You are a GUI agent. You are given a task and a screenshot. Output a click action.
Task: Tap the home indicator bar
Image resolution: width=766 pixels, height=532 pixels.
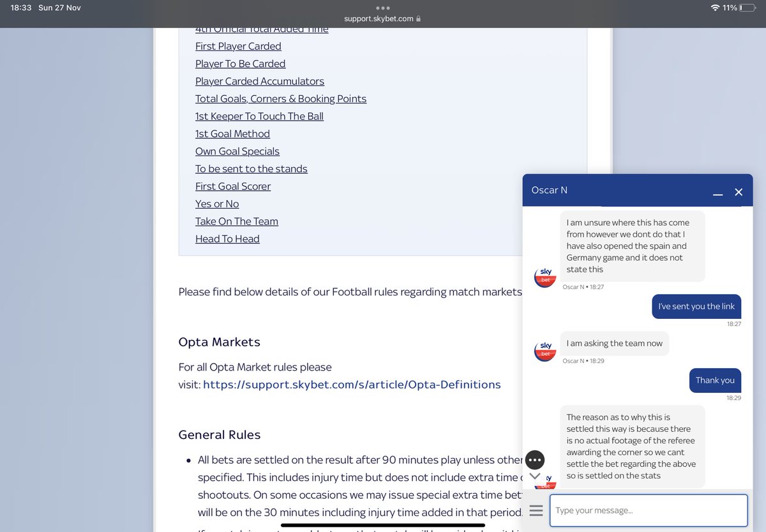coord(383,525)
